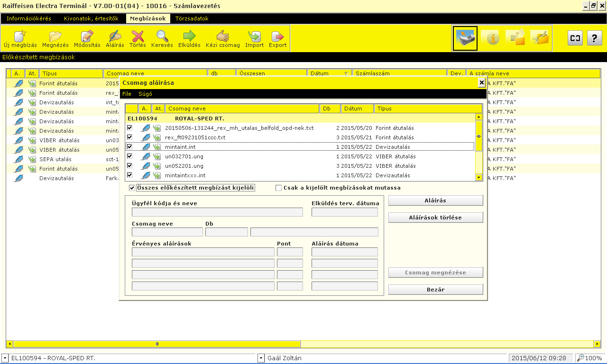Select the EL100594 ROYAL-SPED RT. group row
Image resolution: width=607 pixels, height=364 pixels.
(x=300, y=118)
